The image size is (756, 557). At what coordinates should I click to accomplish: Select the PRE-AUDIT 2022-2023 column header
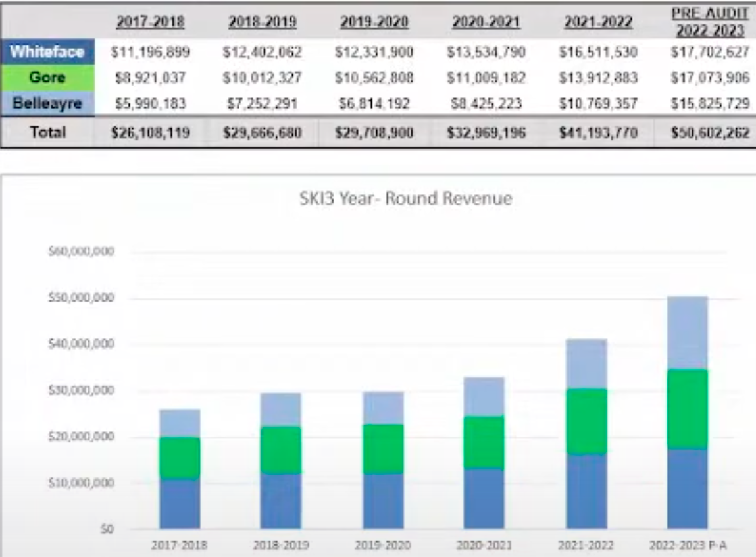710,22
